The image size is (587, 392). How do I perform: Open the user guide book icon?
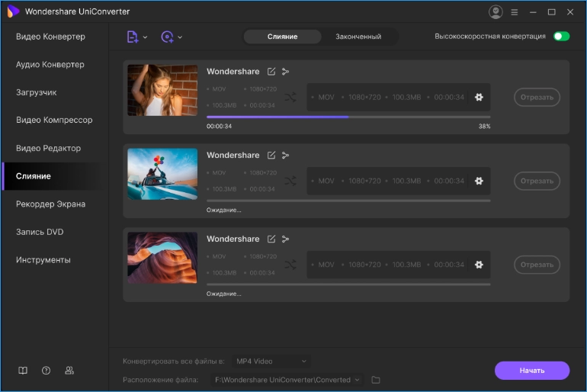coord(23,371)
